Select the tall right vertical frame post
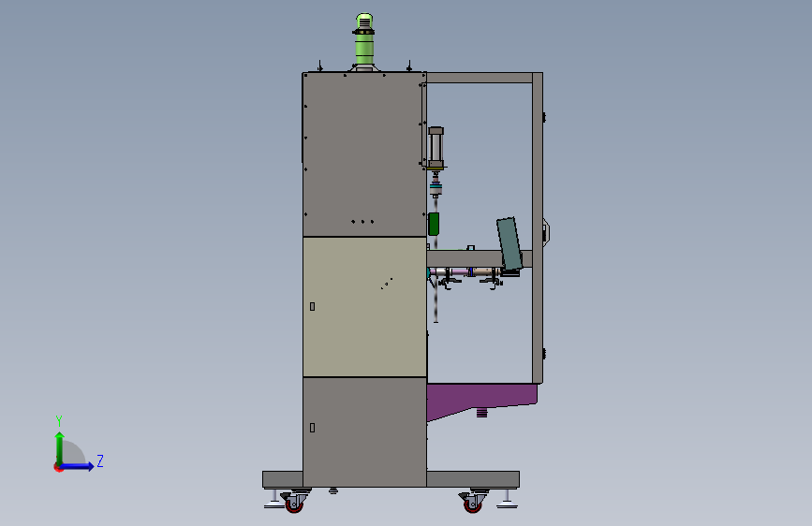Viewport: 812px width, 526px height. click(x=538, y=227)
